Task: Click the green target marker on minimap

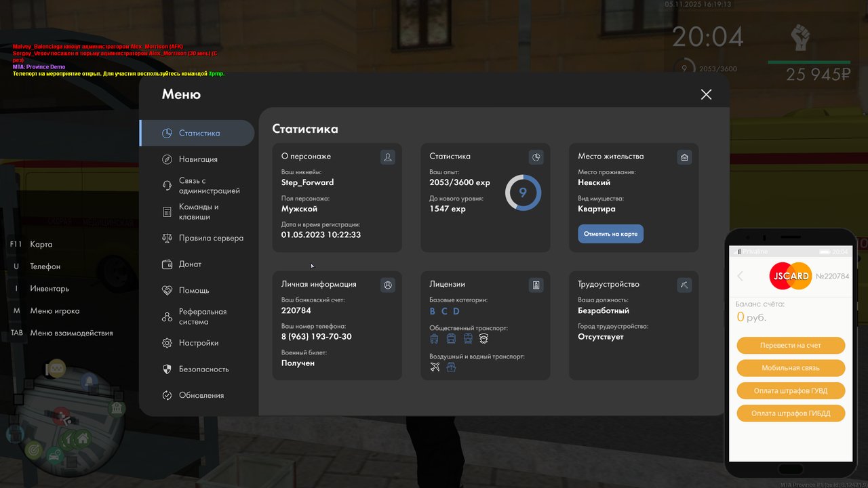Action: (33, 449)
